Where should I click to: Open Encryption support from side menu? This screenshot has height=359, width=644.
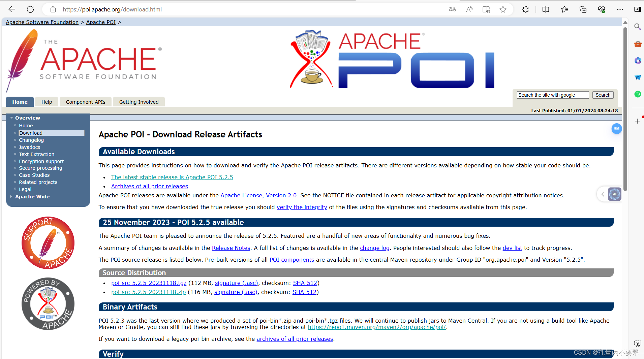point(41,161)
